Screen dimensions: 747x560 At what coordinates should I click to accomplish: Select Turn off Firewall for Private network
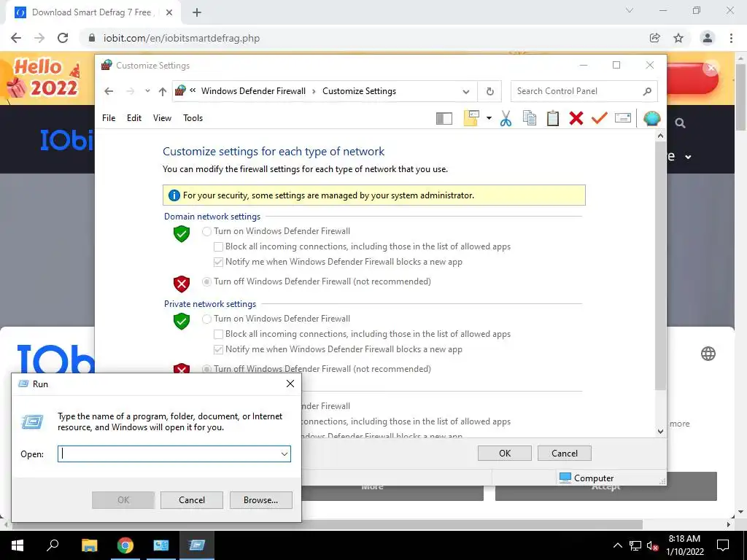tap(206, 369)
